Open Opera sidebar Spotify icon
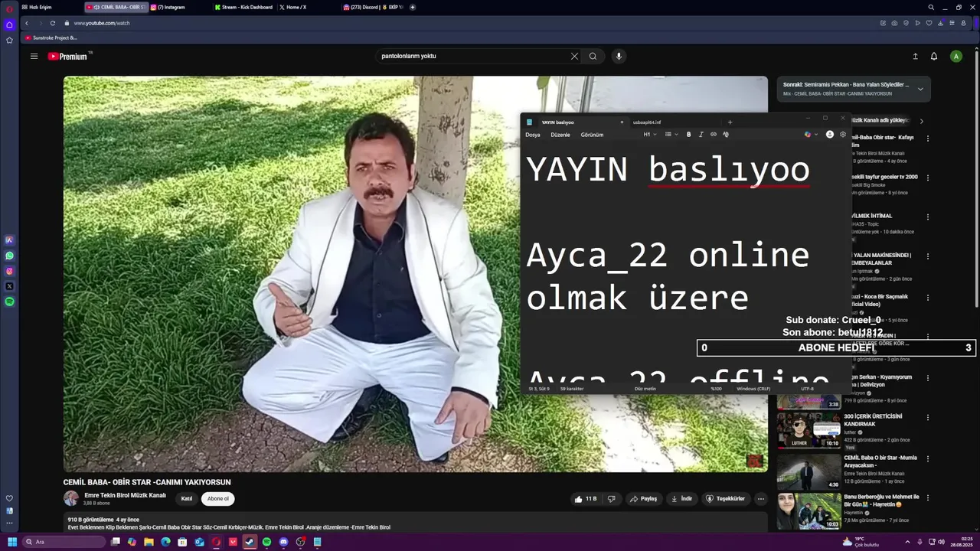980x551 pixels. coord(9,302)
